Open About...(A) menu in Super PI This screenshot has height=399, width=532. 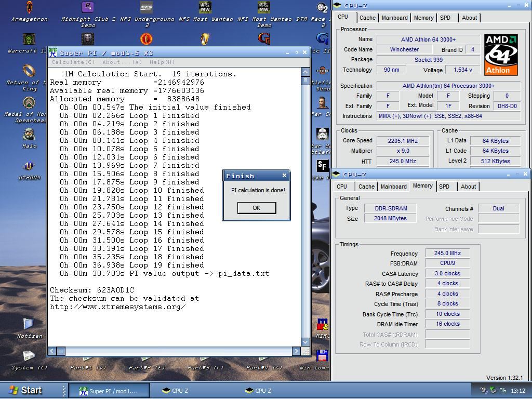click(122, 62)
